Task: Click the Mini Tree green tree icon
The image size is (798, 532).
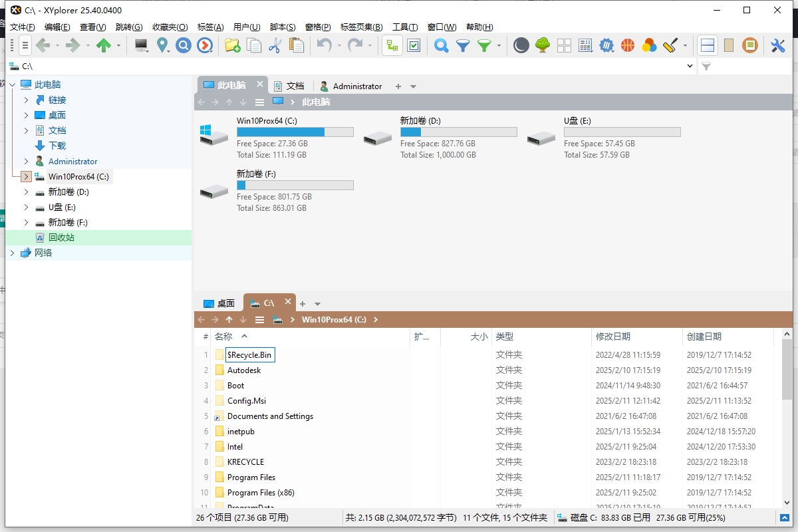Action: [x=543, y=45]
